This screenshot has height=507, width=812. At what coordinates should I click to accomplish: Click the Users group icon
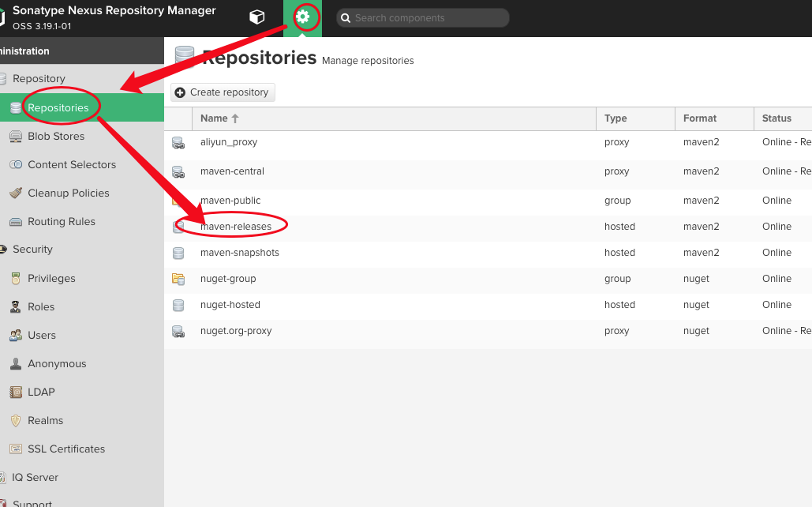coord(16,336)
